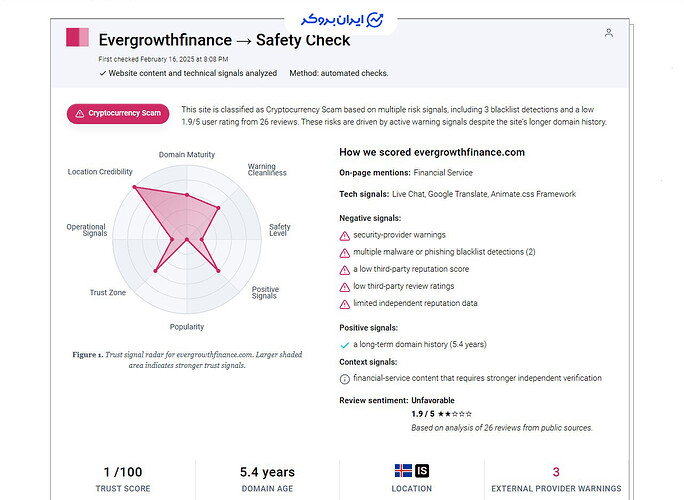Click the Evergrowthfinance Safety Check heading
The width and height of the screenshot is (684, 500).
click(x=224, y=40)
